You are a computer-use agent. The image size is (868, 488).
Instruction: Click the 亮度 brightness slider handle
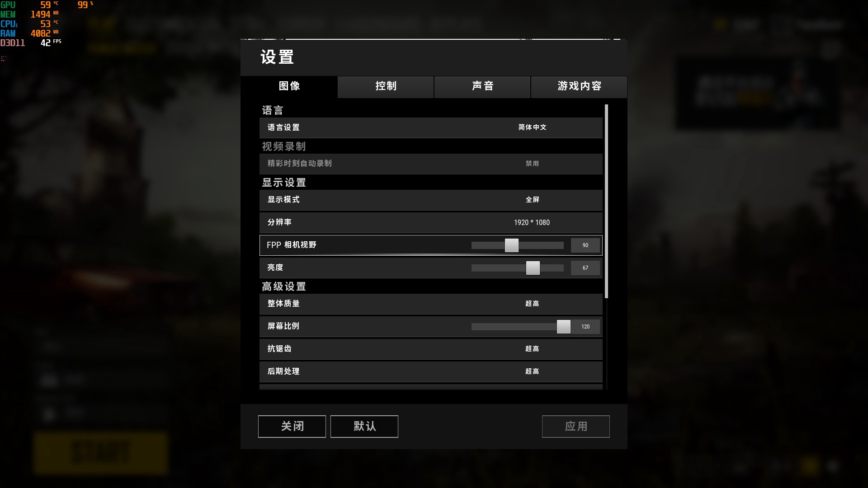(533, 268)
